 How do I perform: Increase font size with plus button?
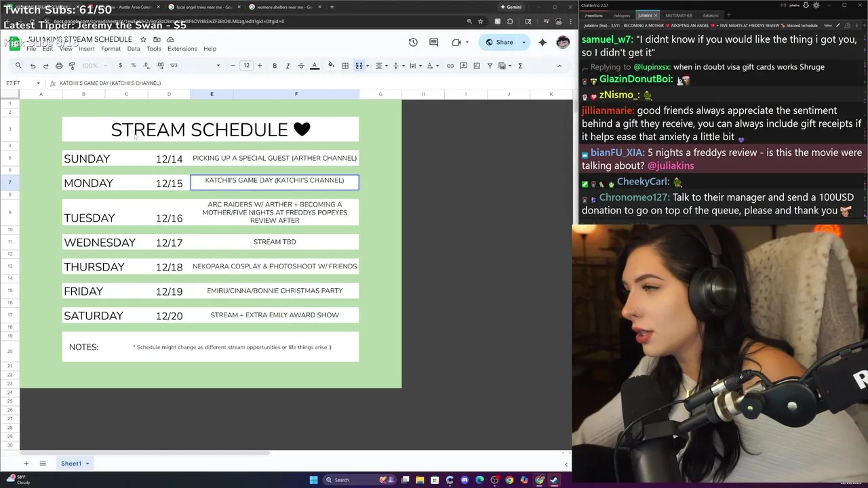tap(259, 66)
